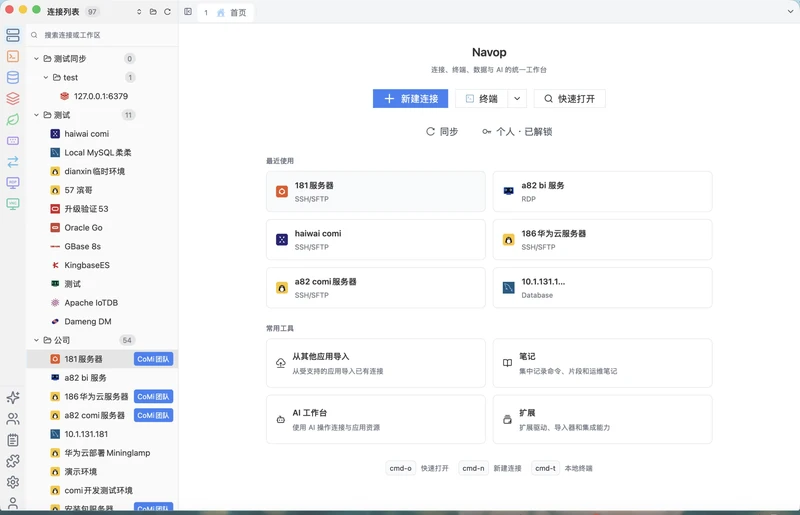This screenshot has width=800, height=515.
Task: Open recent 186华为云服务器 card
Action: coord(602,239)
